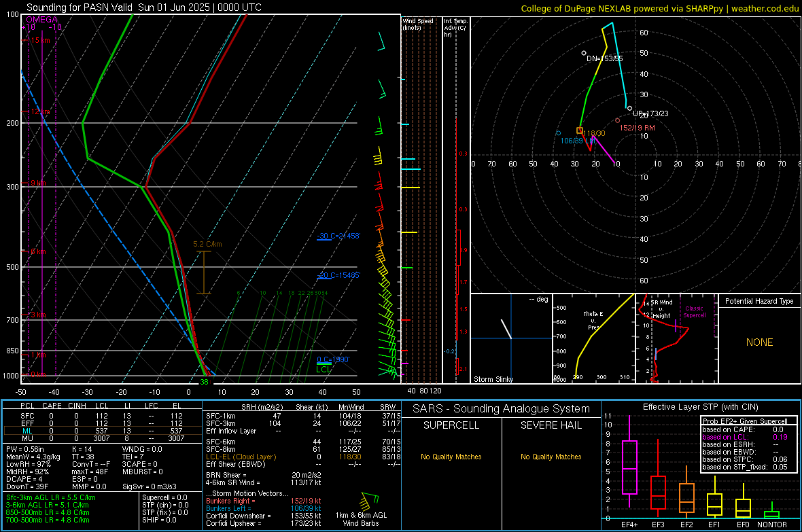The image size is (802, 532).
Task: Click the blue 'Bunkers Left =' label
Action: coord(228,508)
